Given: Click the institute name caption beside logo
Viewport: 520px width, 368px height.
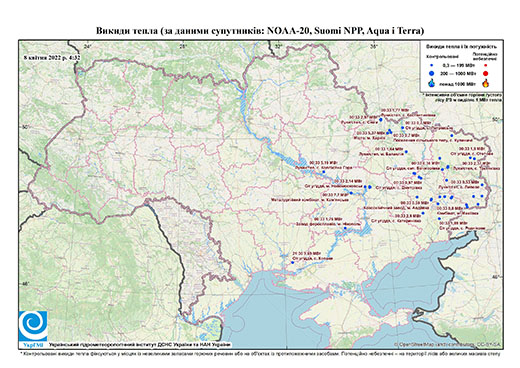Looking at the screenshot, I should pos(139,344).
